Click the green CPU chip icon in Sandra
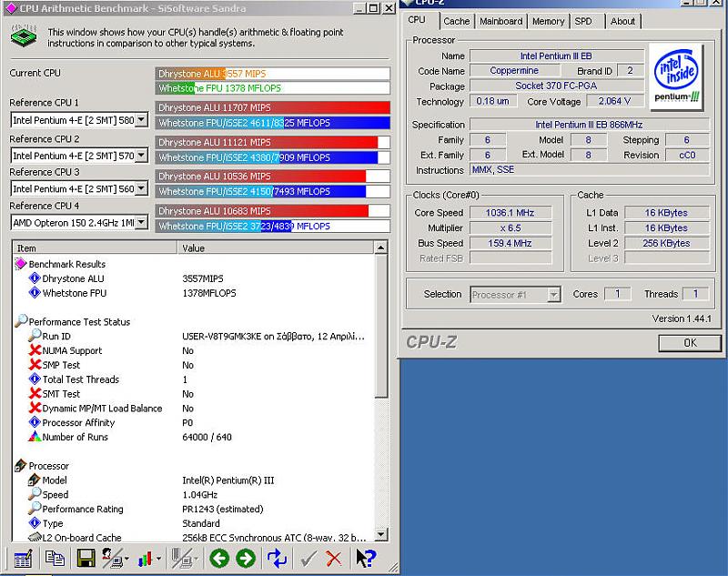The height and width of the screenshot is (576, 728). [x=24, y=36]
